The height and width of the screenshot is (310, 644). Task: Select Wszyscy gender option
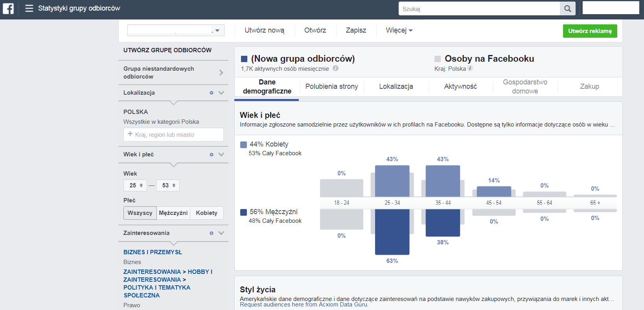coord(140,213)
